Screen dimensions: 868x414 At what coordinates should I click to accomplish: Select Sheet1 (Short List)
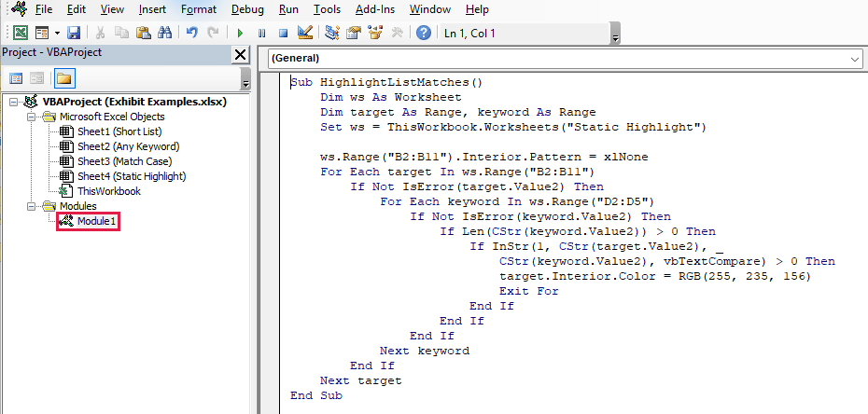[x=119, y=131]
